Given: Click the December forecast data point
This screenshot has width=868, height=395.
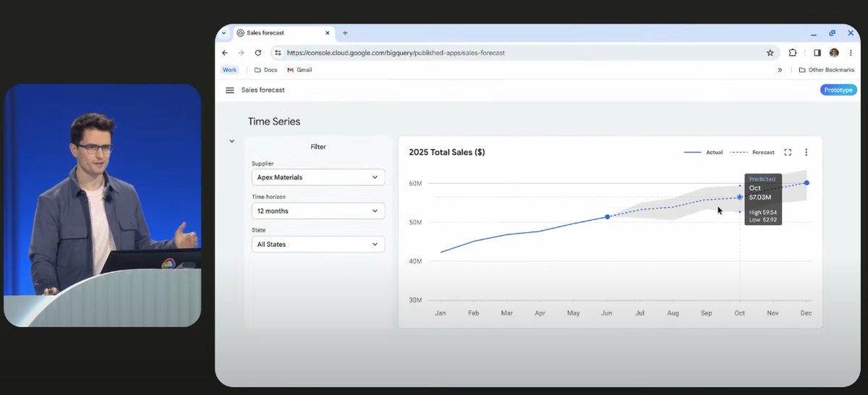Looking at the screenshot, I should tap(807, 183).
